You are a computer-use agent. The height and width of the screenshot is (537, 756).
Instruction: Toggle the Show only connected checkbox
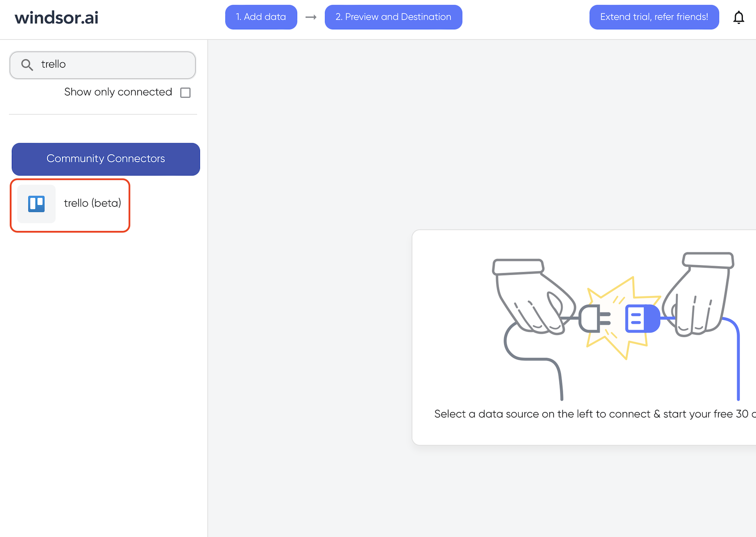point(186,93)
